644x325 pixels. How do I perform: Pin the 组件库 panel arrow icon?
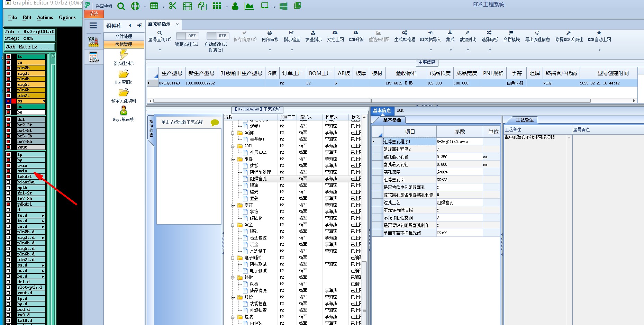[139, 25]
